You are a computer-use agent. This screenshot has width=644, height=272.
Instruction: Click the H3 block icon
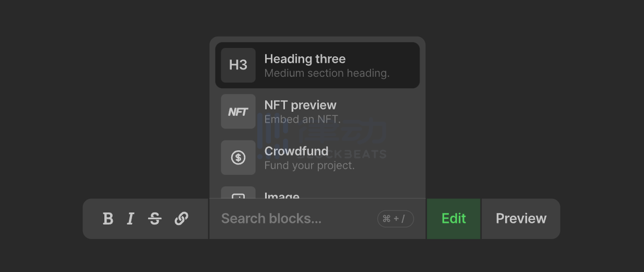[x=238, y=65]
